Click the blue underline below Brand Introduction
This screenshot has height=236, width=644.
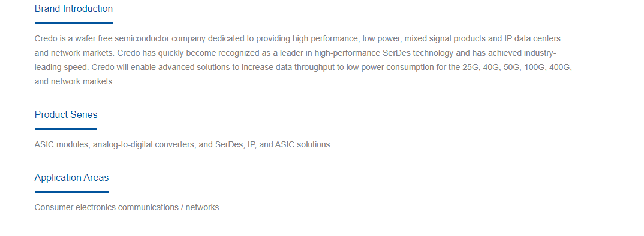coord(74,23)
